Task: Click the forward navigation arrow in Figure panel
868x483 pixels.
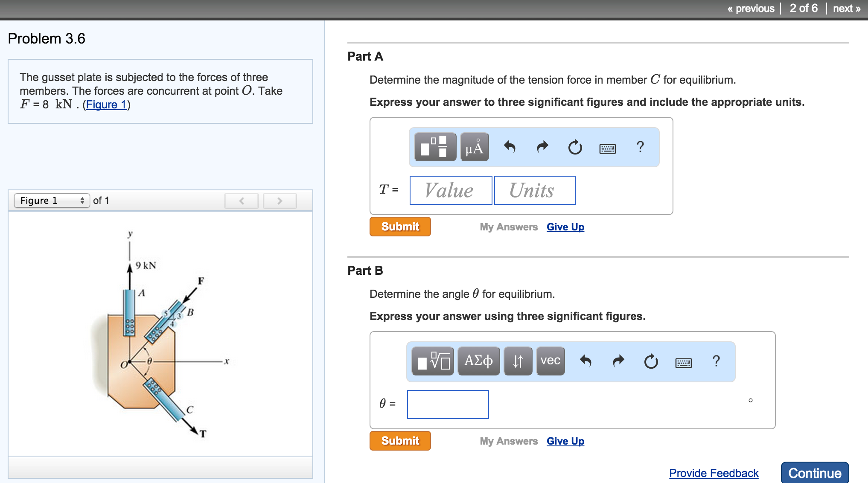Action: tap(280, 202)
